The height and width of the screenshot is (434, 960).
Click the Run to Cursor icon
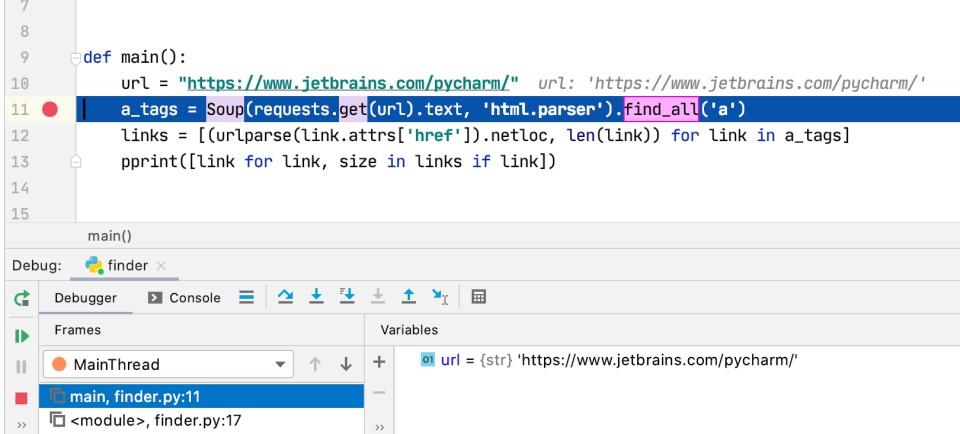click(440, 297)
